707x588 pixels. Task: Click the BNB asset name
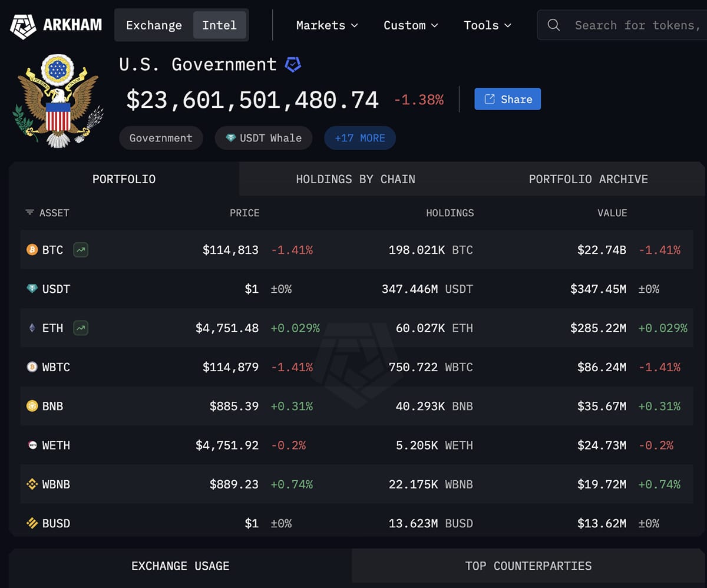pos(52,406)
